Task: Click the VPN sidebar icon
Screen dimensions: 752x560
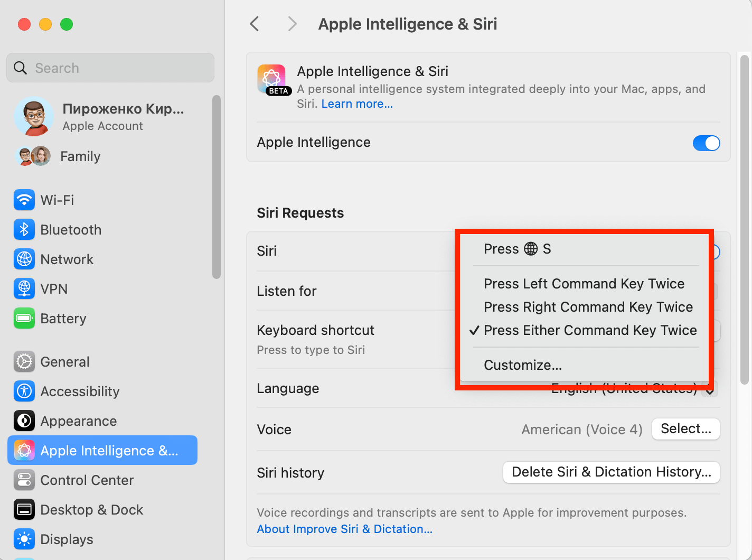Action: pos(24,288)
